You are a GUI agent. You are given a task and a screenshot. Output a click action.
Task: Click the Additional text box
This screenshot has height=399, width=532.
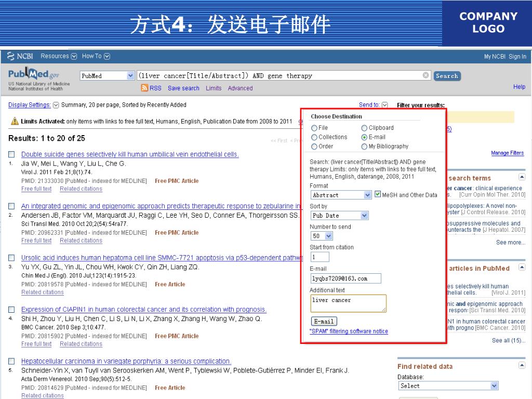(348, 303)
